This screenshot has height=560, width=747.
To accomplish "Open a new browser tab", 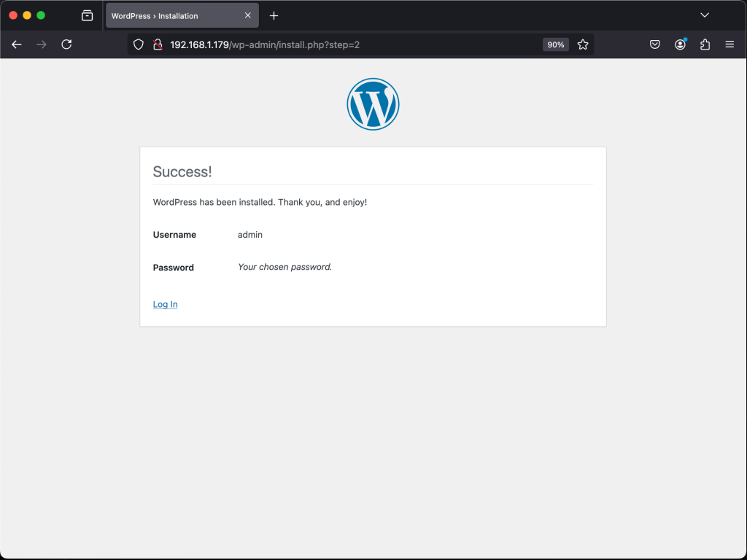I will pos(274,15).
